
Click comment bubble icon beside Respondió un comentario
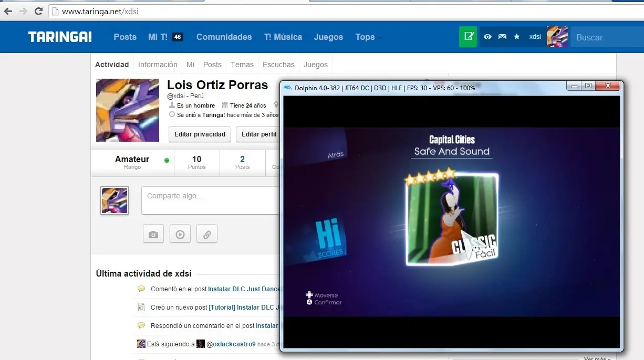tap(141, 325)
